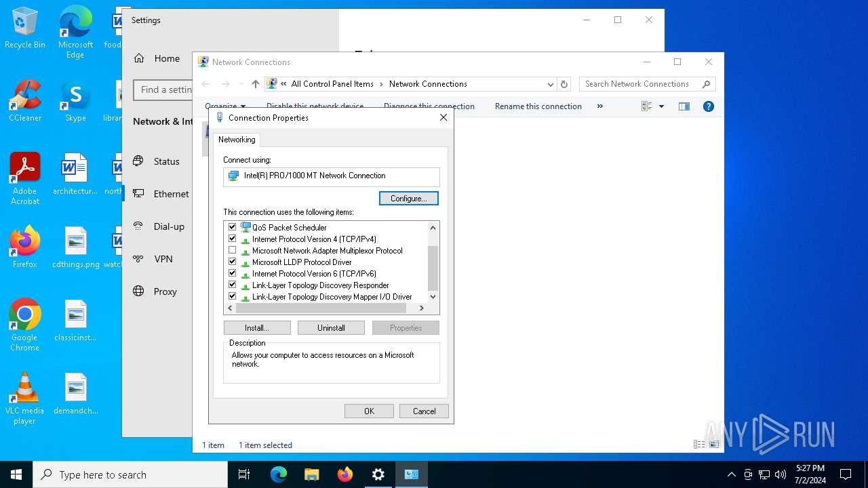Open Proxy in Settings sidebar
Image resolution: width=868 pixels, height=488 pixels.
[x=165, y=291]
